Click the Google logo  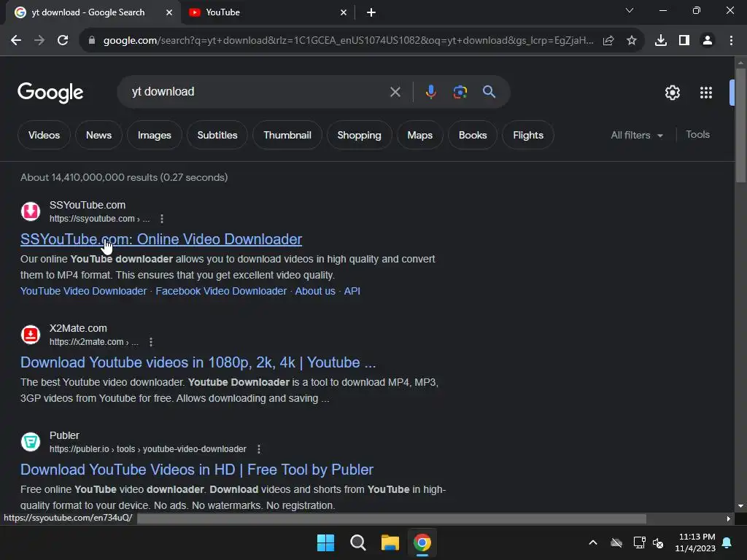point(50,93)
